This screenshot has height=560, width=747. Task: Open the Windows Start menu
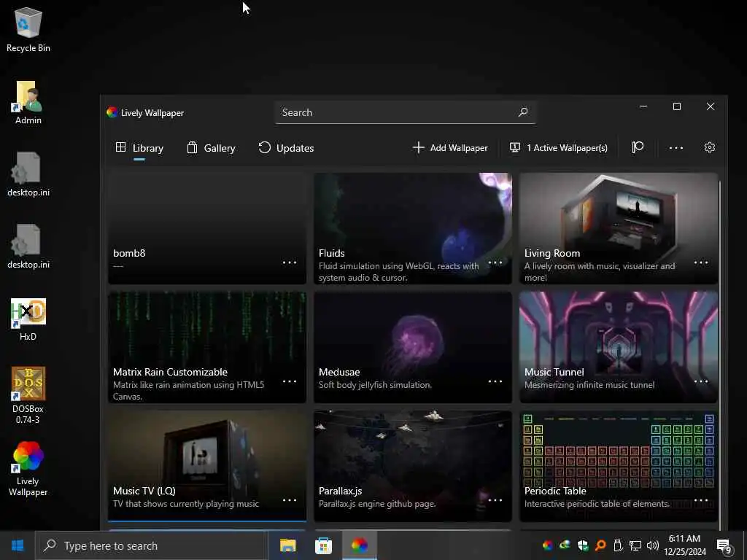click(x=18, y=545)
